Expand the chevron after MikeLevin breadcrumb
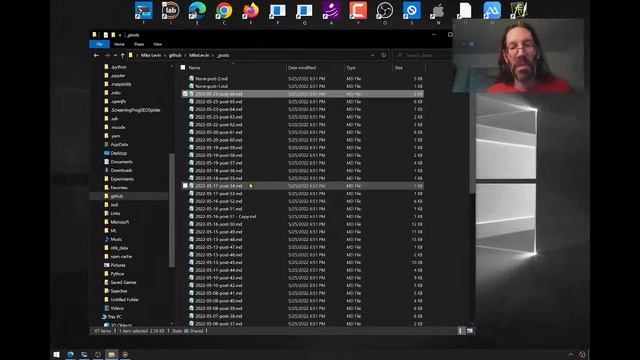The height and width of the screenshot is (360, 640). [213, 55]
